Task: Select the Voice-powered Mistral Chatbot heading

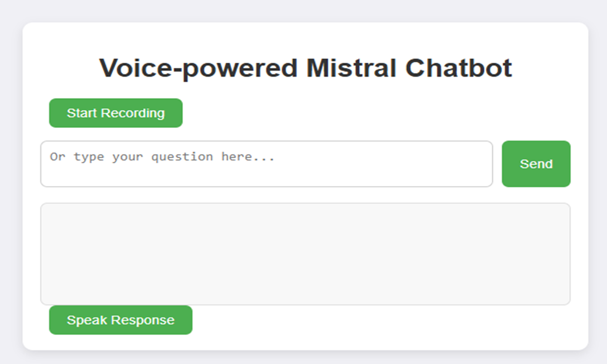Action: point(306,68)
